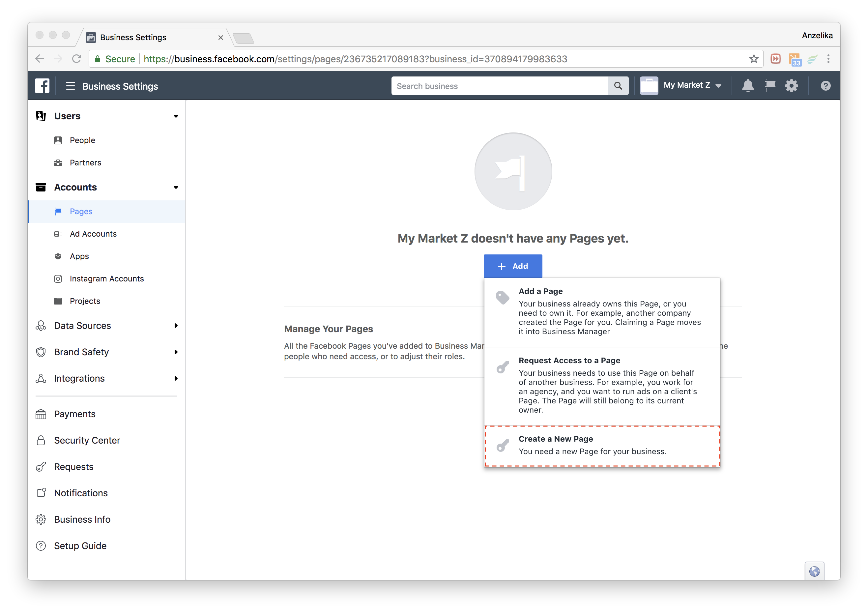The height and width of the screenshot is (613, 868).
Task: Click the My Market Z business avatar
Action: (x=649, y=86)
